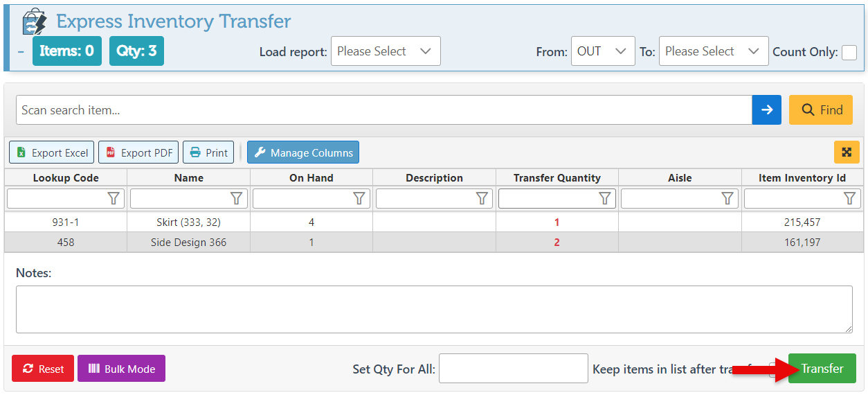Image resolution: width=868 pixels, height=395 pixels.
Task: Open Item Inventory Id filter icon
Action: tap(850, 199)
